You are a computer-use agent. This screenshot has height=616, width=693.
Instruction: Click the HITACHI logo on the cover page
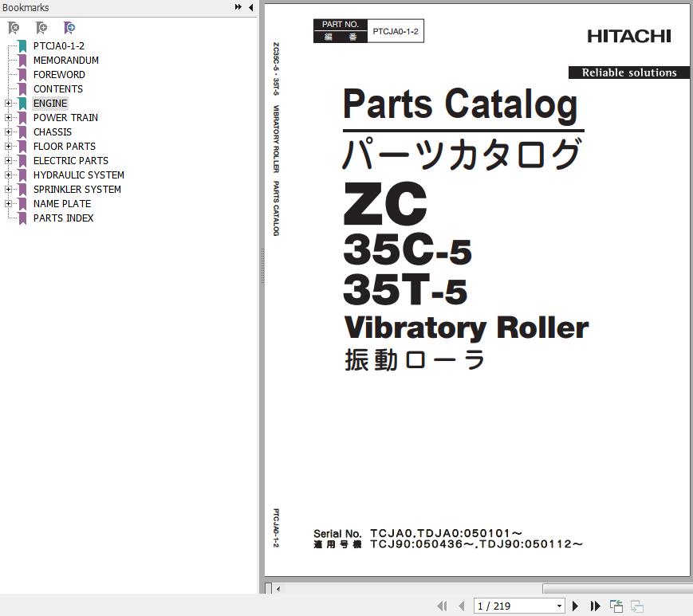click(x=629, y=36)
